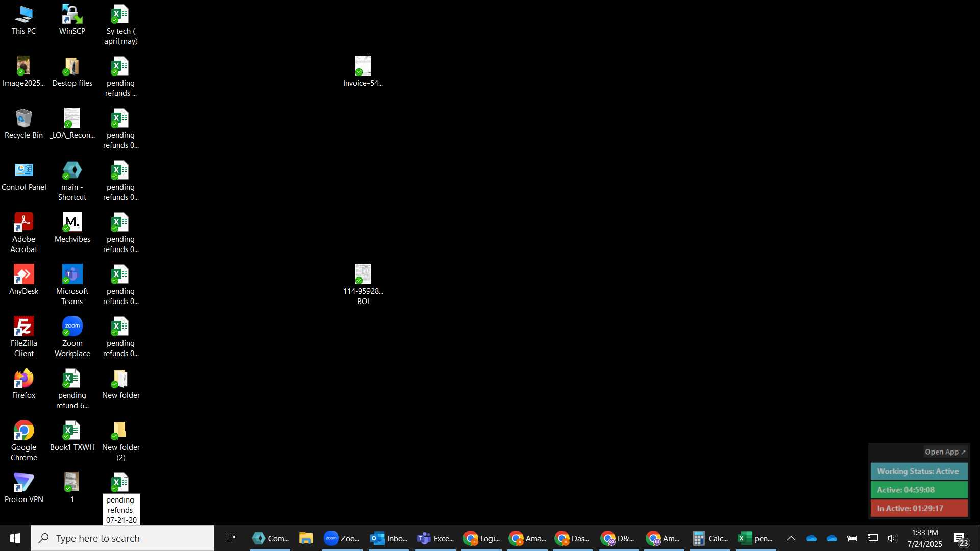The image size is (980, 551).
Task: Open battery status in system tray
Action: (852, 538)
